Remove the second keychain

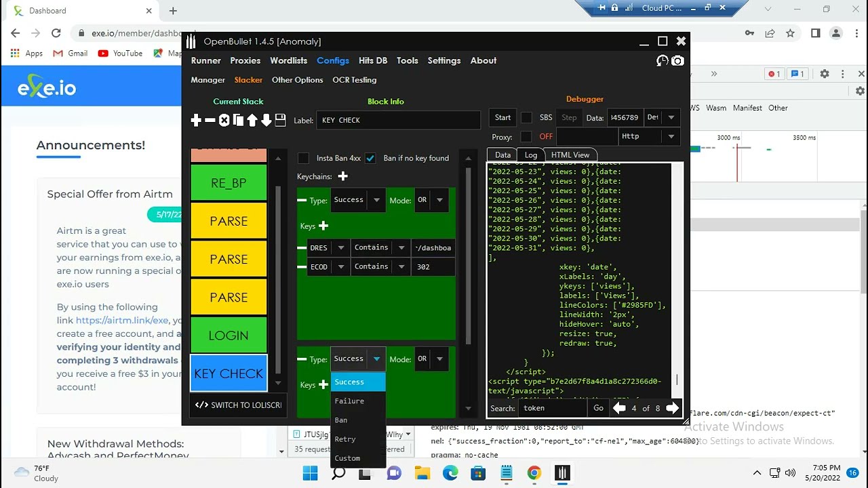point(302,359)
